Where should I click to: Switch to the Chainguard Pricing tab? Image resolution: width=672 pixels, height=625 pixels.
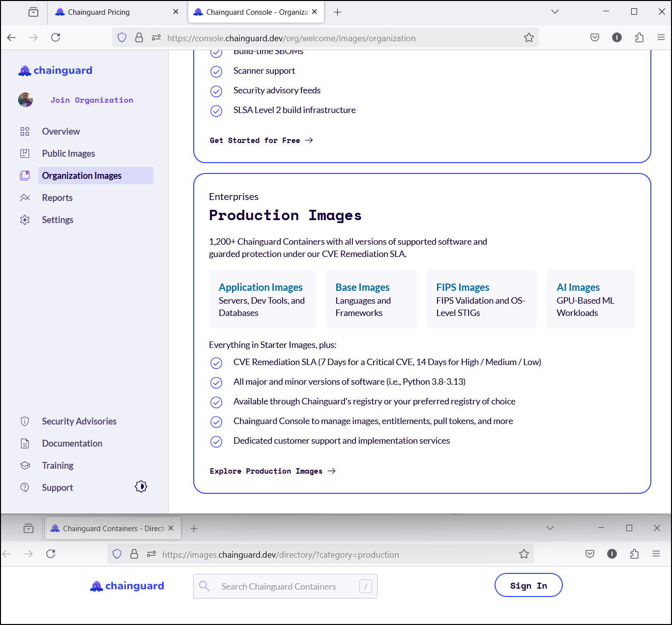[x=117, y=12]
